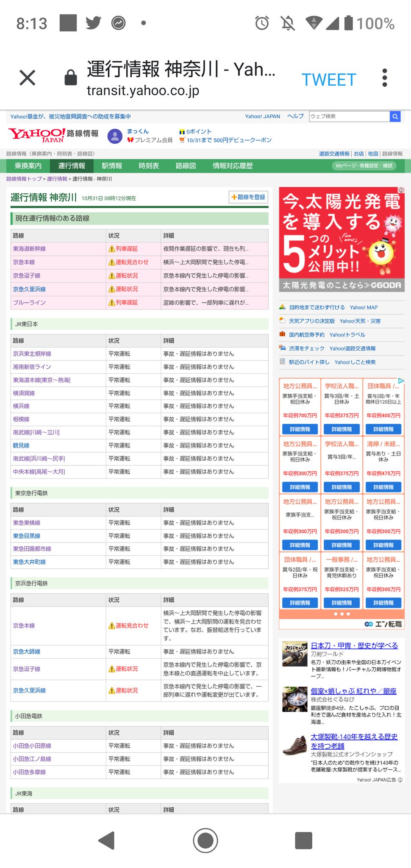Open the 日本刀・甲冑 ad headline link
The image size is (411, 868).
point(354,645)
